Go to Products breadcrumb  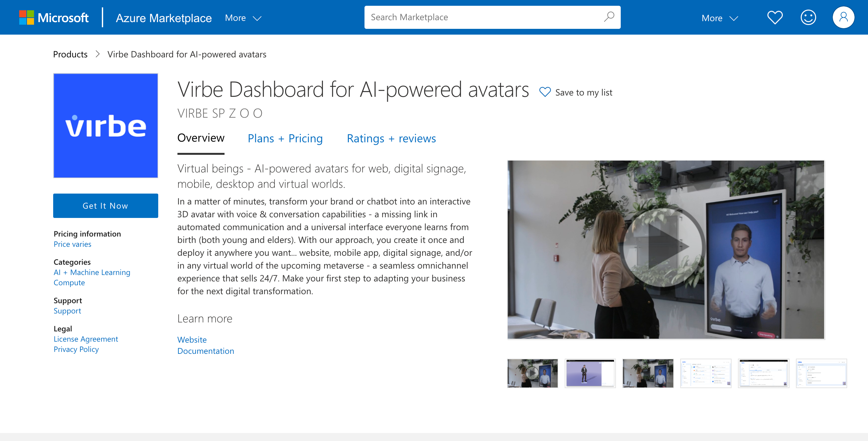tap(70, 54)
